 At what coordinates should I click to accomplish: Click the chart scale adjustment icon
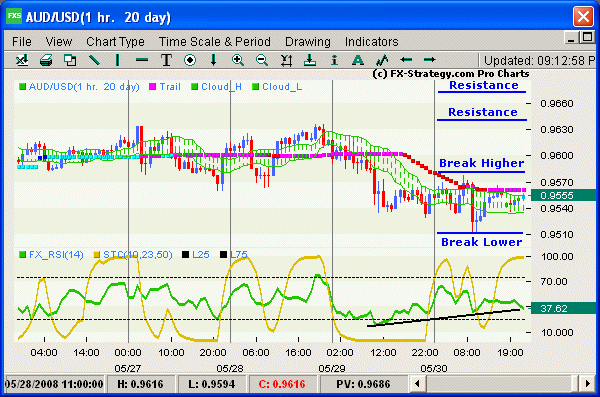(286, 60)
